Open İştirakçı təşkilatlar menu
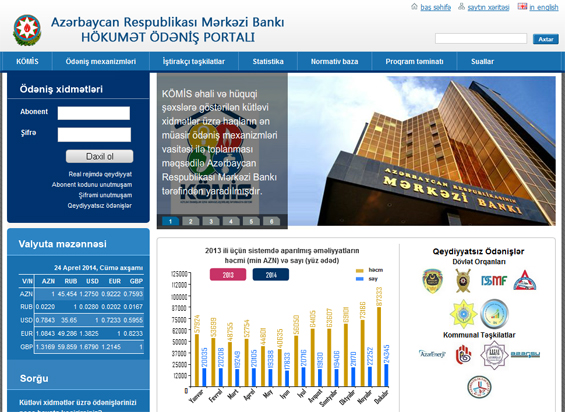This screenshot has width=565, height=412. pos(194,62)
